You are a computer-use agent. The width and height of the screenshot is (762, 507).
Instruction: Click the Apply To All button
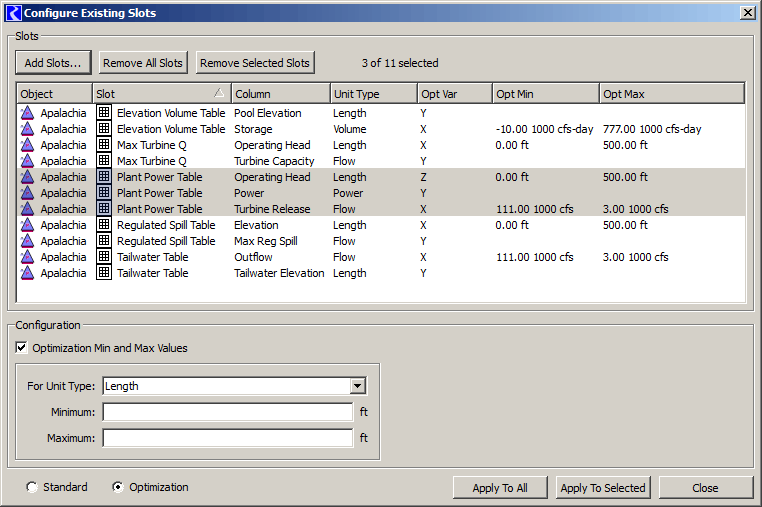[x=500, y=488]
